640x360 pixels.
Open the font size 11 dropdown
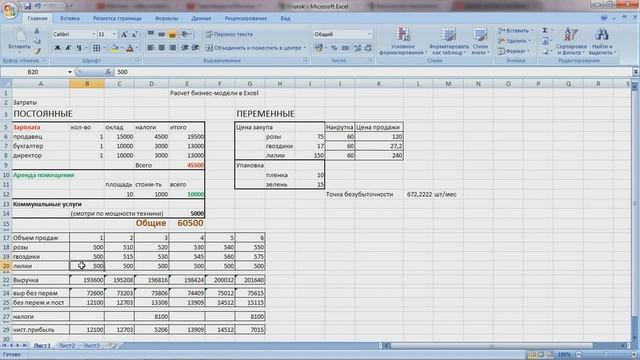click(114, 34)
